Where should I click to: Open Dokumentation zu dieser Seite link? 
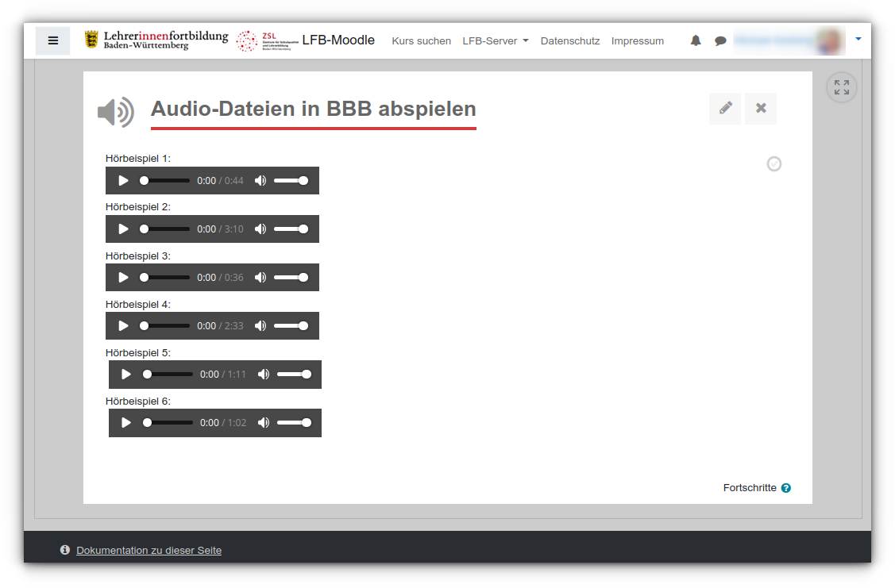point(149,550)
